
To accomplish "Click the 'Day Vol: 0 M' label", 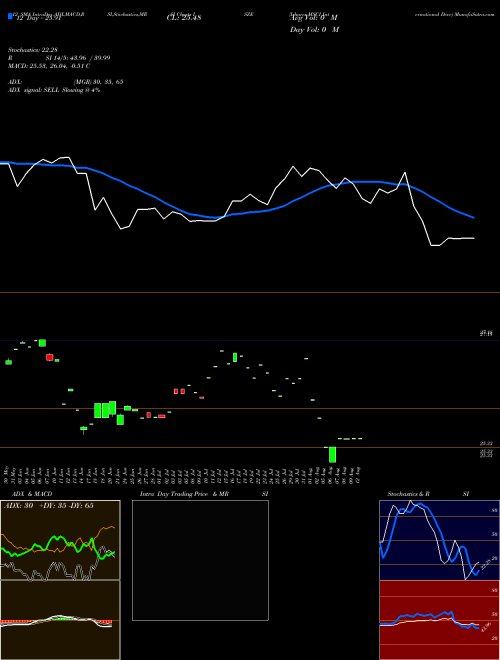I will coord(314,29).
